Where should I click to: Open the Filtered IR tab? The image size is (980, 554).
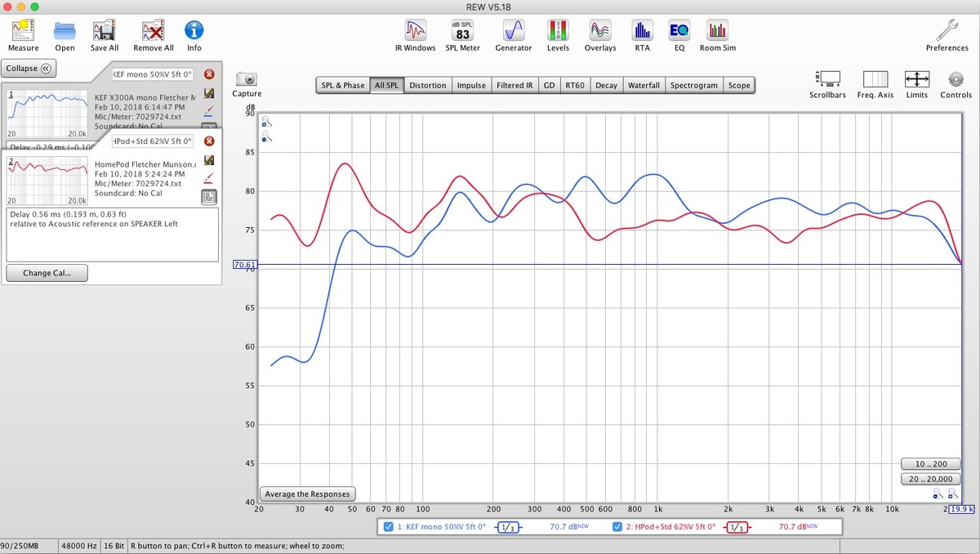(x=514, y=85)
